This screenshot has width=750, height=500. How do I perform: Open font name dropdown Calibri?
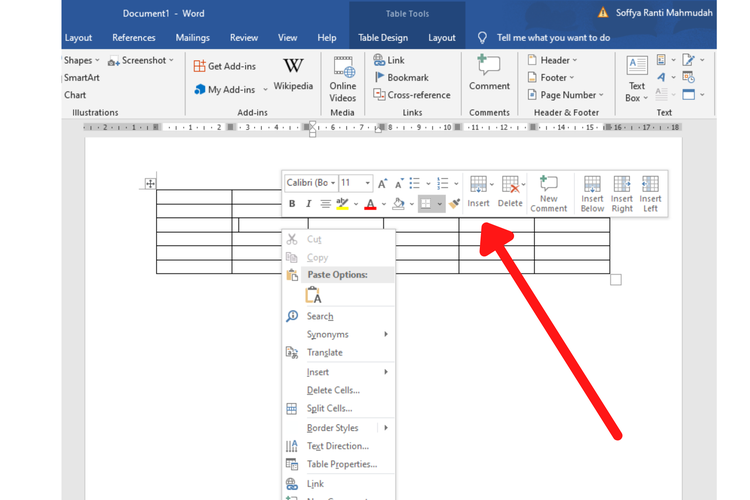pos(333,183)
